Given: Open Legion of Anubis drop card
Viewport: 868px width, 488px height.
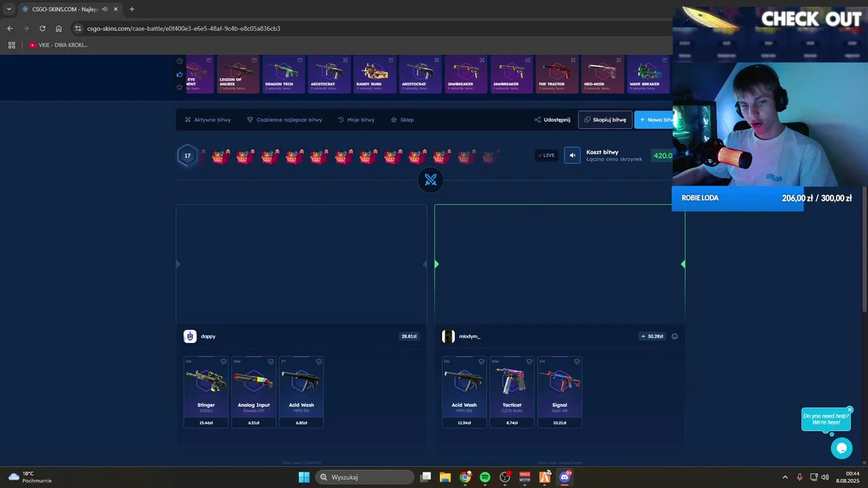Looking at the screenshot, I should pyautogui.click(x=238, y=75).
